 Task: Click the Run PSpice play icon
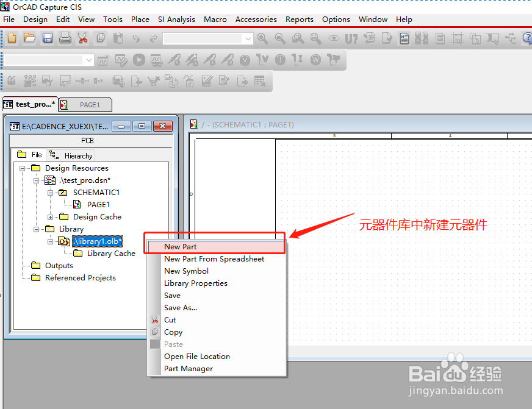(x=138, y=60)
